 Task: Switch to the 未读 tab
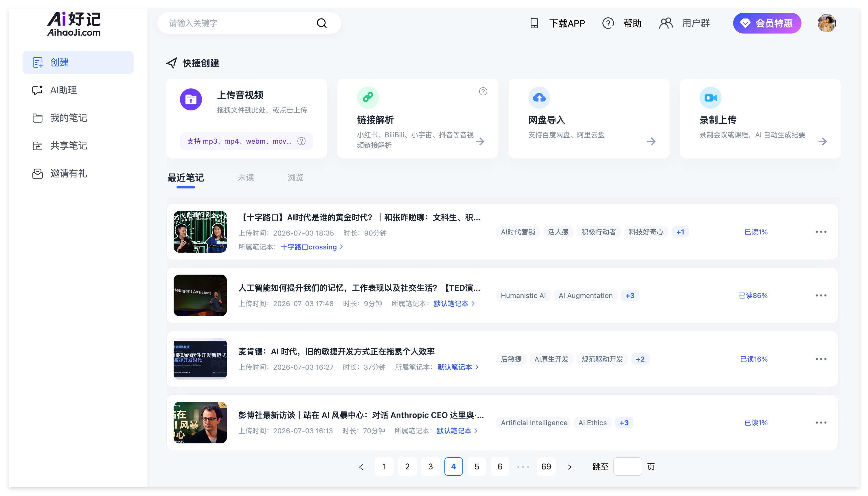coord(246,177)
